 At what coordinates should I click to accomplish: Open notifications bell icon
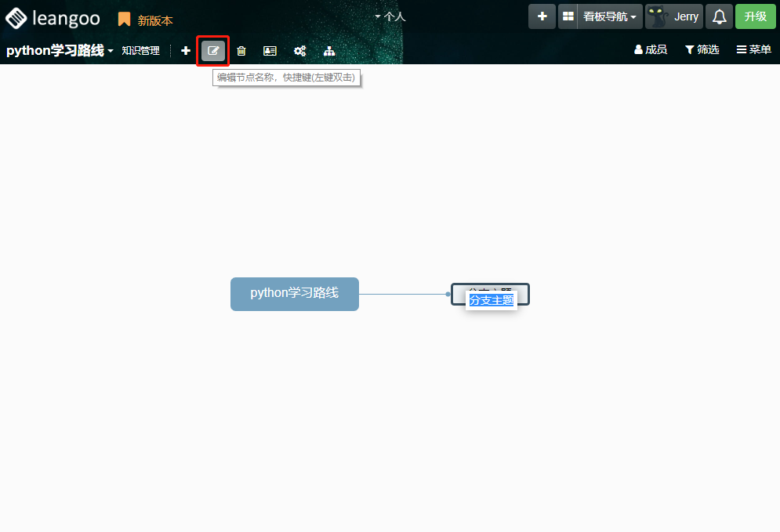coord(719,16)
